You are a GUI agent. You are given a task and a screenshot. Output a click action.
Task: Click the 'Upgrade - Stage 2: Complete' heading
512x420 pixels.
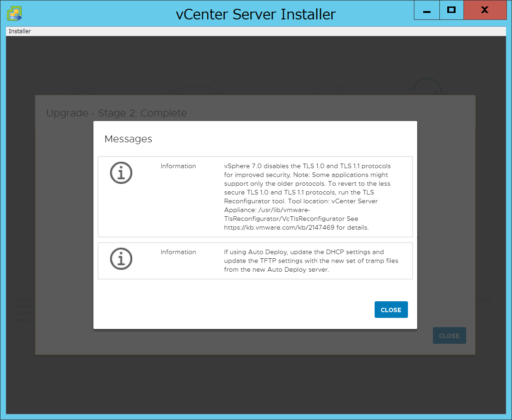point(117,113)
